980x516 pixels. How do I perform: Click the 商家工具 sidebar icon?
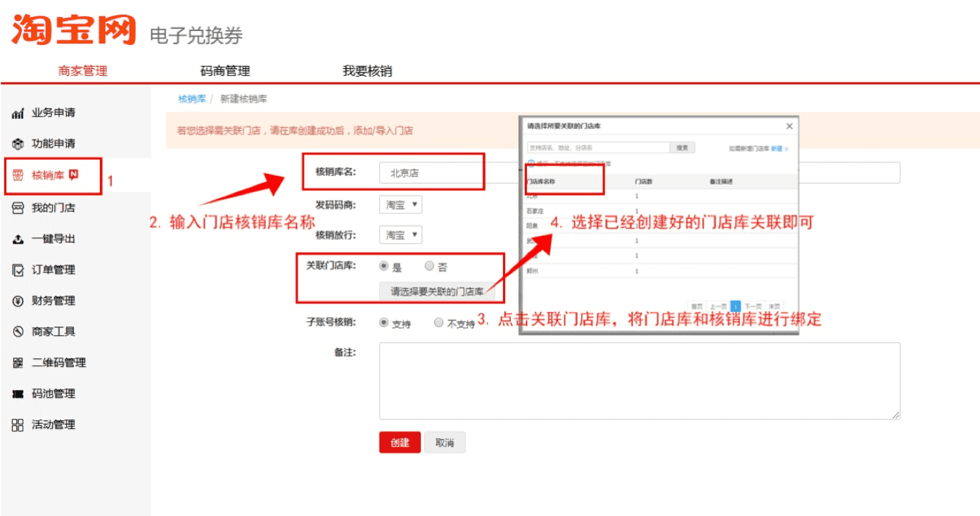18,332
